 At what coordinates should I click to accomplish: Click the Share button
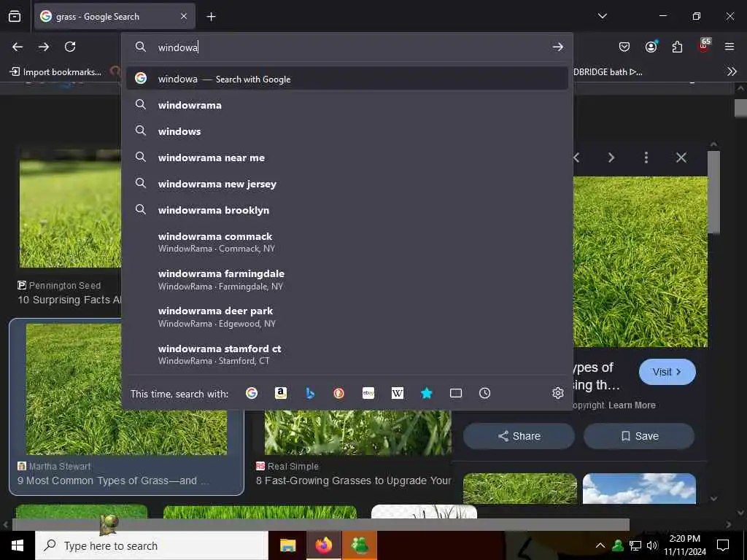(x=519, y=436)
